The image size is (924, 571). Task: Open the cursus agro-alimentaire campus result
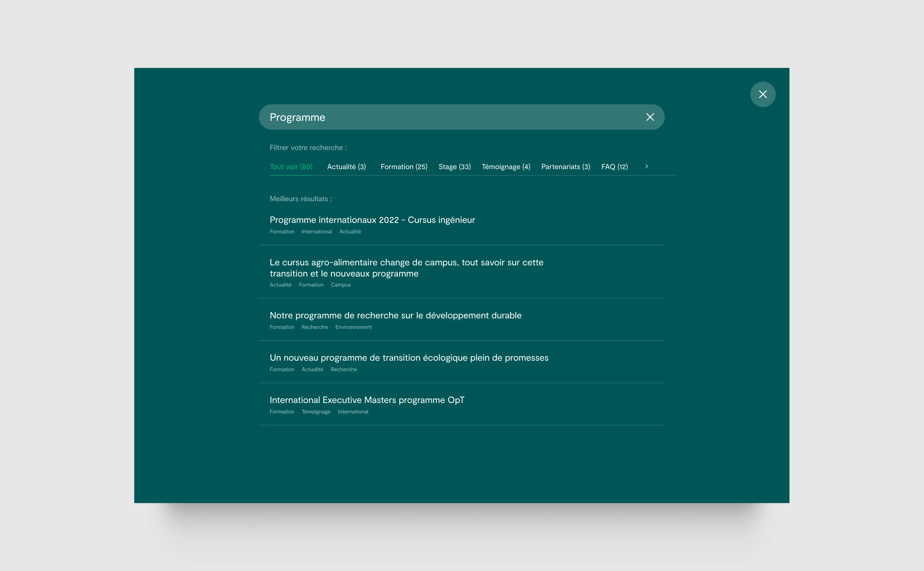pos(406,268)
